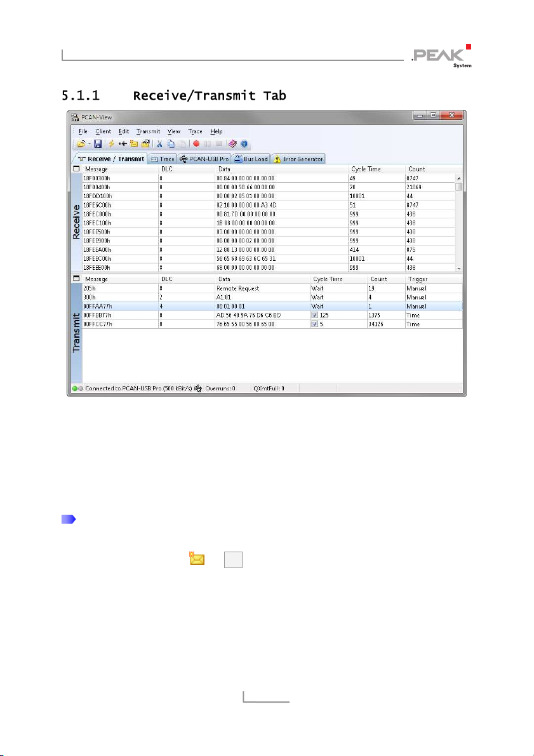534x756 pixels.
Task: Select transmit message 00FFBB77h
Action: point(97,315)
